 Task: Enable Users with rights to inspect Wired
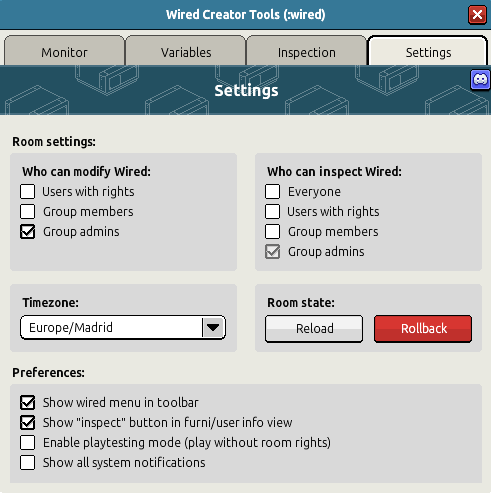pos(272,212)
